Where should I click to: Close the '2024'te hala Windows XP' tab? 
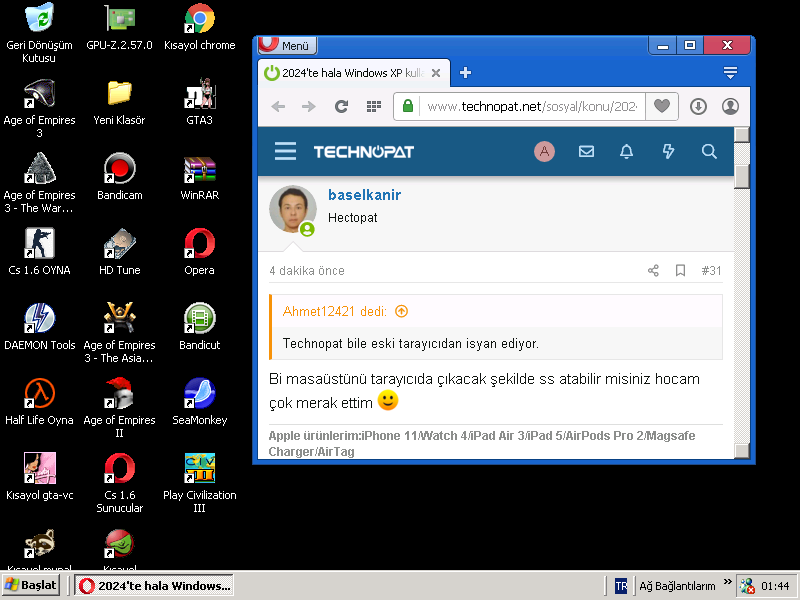(x=436, y=73)
